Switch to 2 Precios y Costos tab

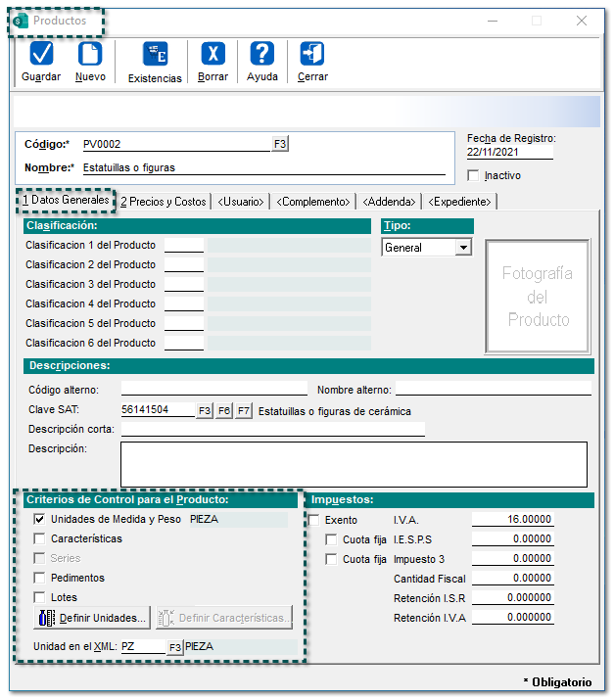(x=163, y=202)
